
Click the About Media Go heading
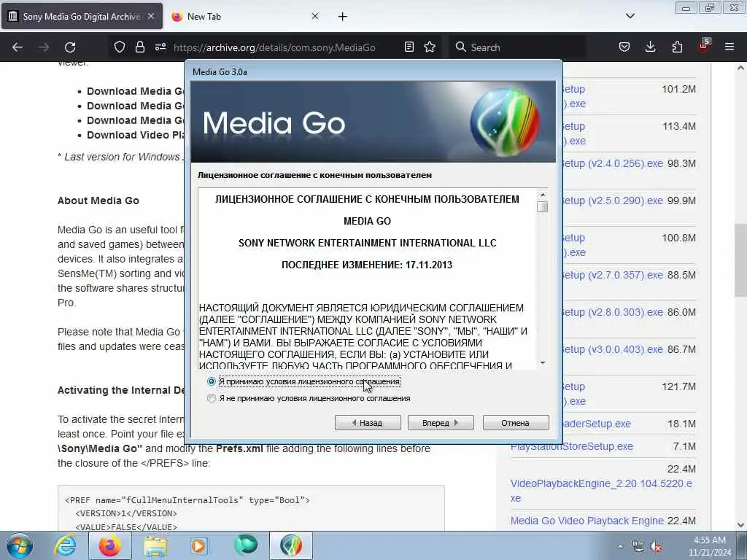pyautogui.click(x=98, y=201)
